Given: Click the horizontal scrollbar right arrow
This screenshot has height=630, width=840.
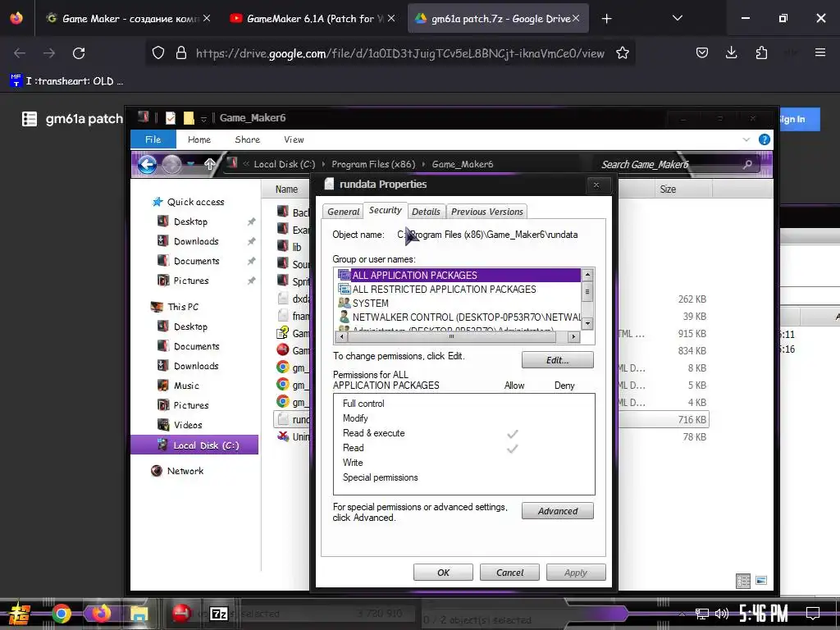Looking at the screenshot, I should (573, 337).
